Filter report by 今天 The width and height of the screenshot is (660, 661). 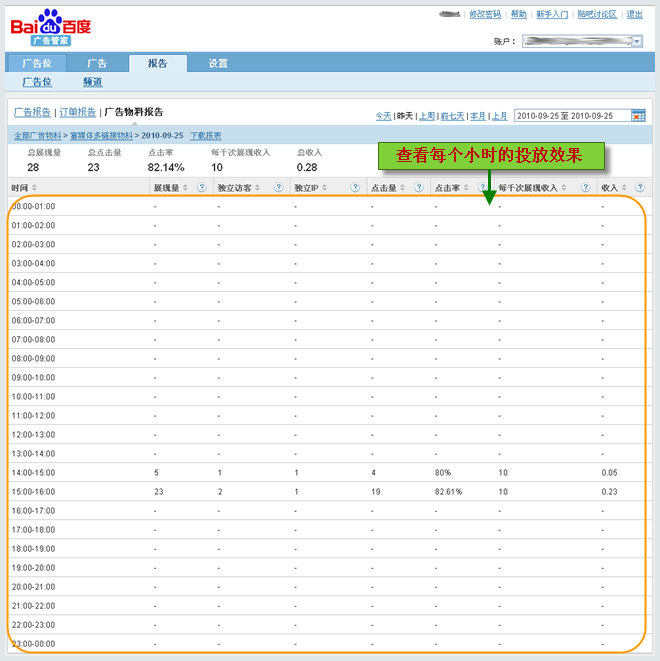(384, 116)
